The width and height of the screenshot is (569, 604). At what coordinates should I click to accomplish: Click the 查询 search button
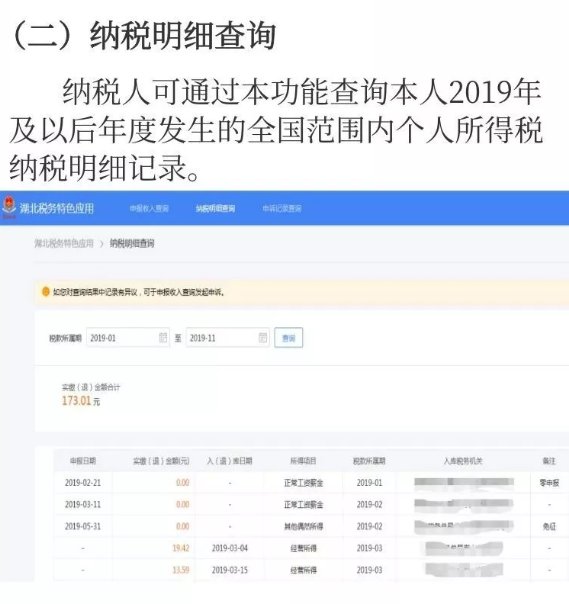[289, 337]
